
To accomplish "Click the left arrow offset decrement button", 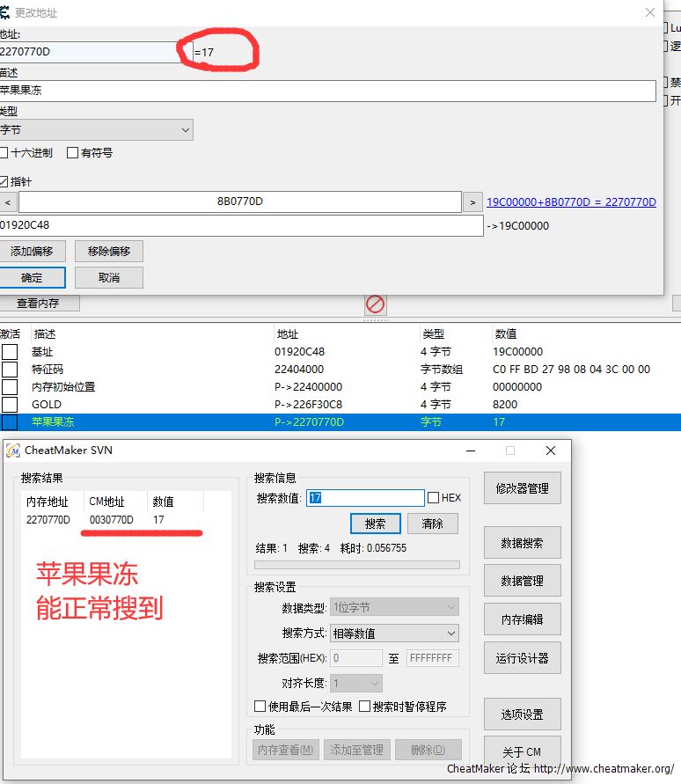I will pos(8,202).
